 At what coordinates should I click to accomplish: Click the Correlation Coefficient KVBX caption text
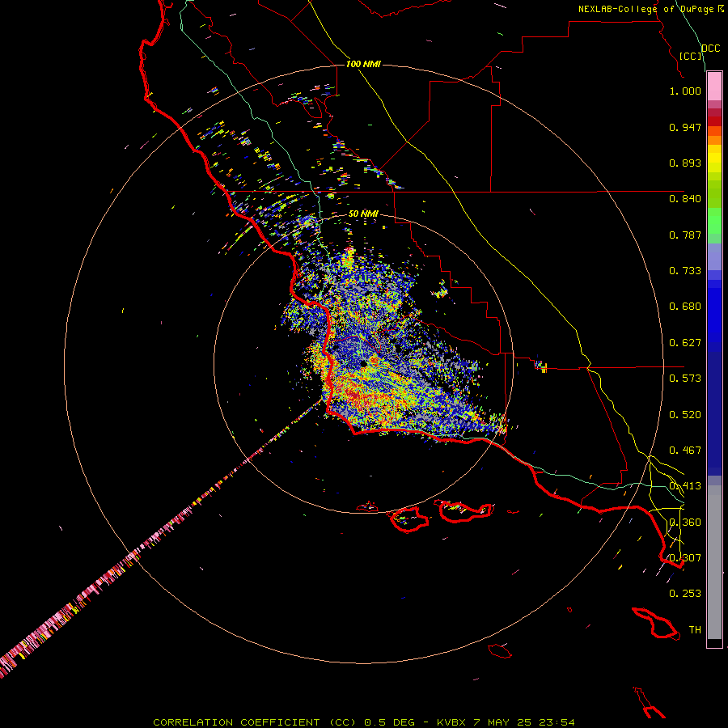click(x=363, y=722)
